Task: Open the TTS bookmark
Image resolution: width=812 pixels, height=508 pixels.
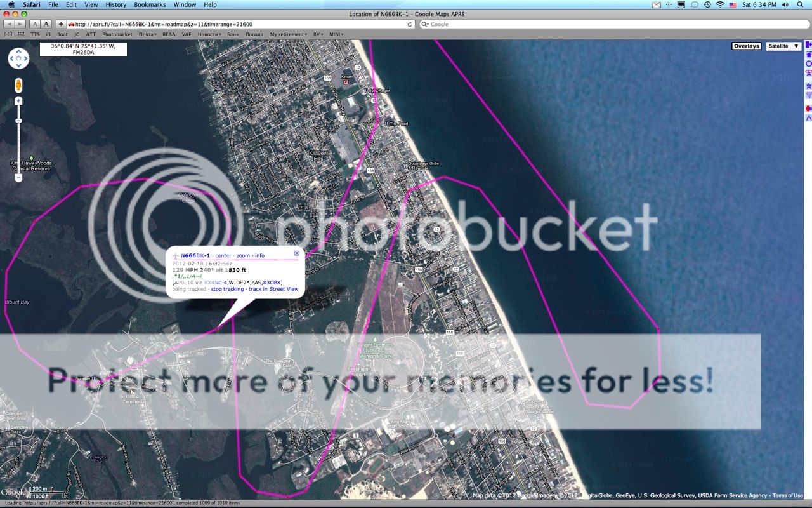Action: pyautogui.click(x=35, y=34)
